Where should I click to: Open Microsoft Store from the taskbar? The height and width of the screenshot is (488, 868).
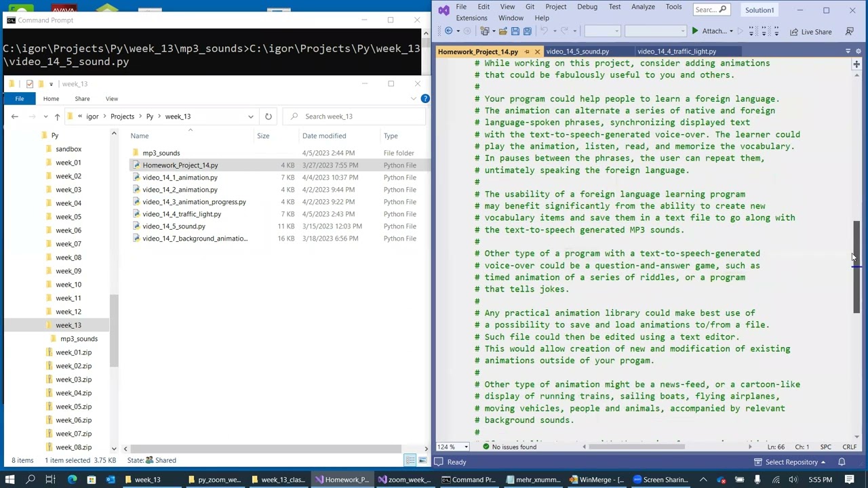pyautogui.click(x=92, y=480)
